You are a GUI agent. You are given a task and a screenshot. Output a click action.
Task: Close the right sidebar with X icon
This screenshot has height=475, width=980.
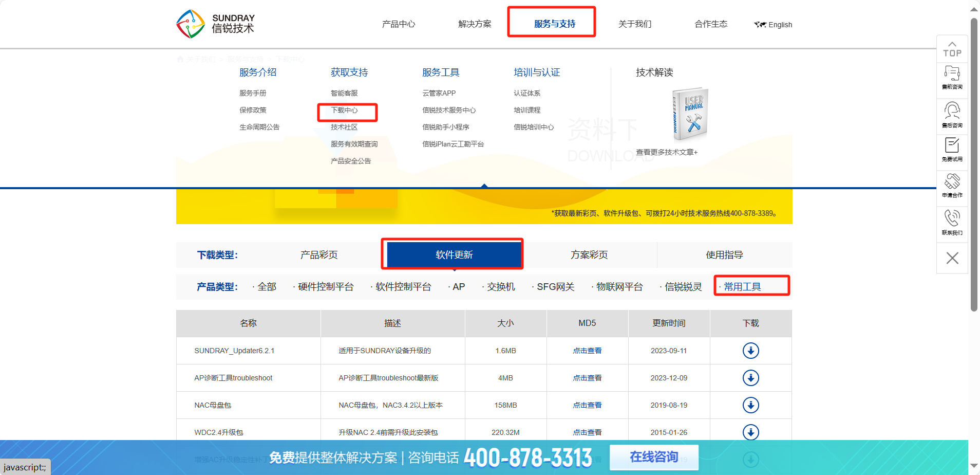pos(952,258)
